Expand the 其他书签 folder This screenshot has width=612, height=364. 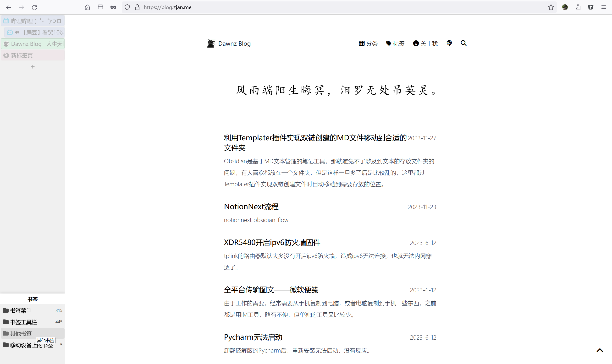pos(21,334)
